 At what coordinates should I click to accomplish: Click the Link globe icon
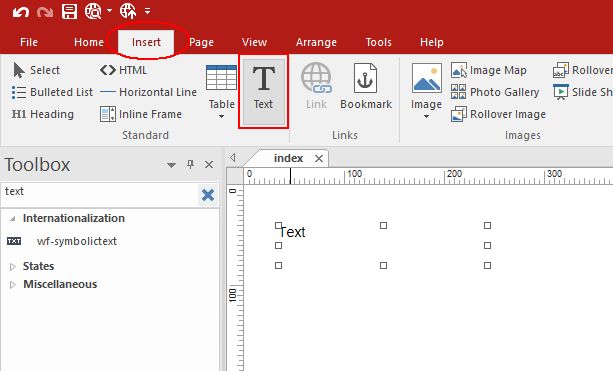pos(316,78)
